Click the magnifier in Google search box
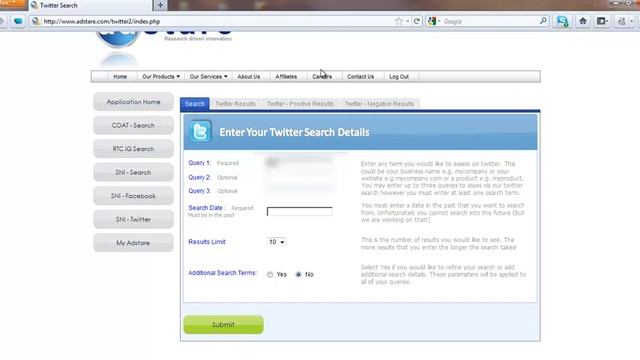 [543, 21]
